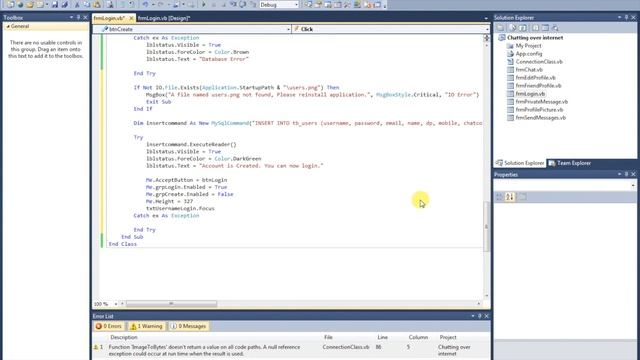Click the Undo arrow toolbar icon
Viewport: 640px width, 360px height.
click(145, 4)
